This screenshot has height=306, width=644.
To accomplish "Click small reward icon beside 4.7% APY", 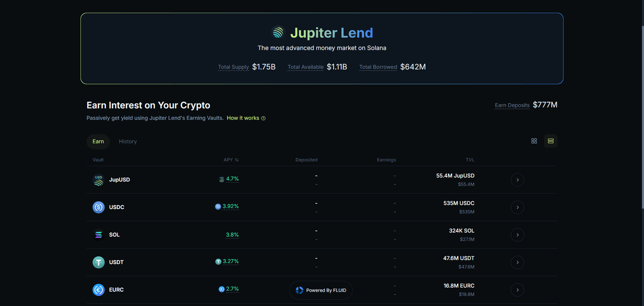I will coord(222,180).
